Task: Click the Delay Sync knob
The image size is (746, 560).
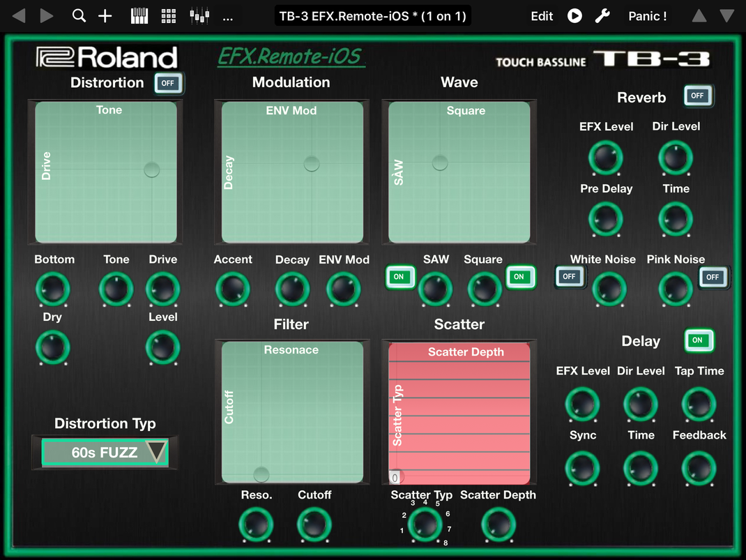Action: pyautogui.click(x=582, y=469)
